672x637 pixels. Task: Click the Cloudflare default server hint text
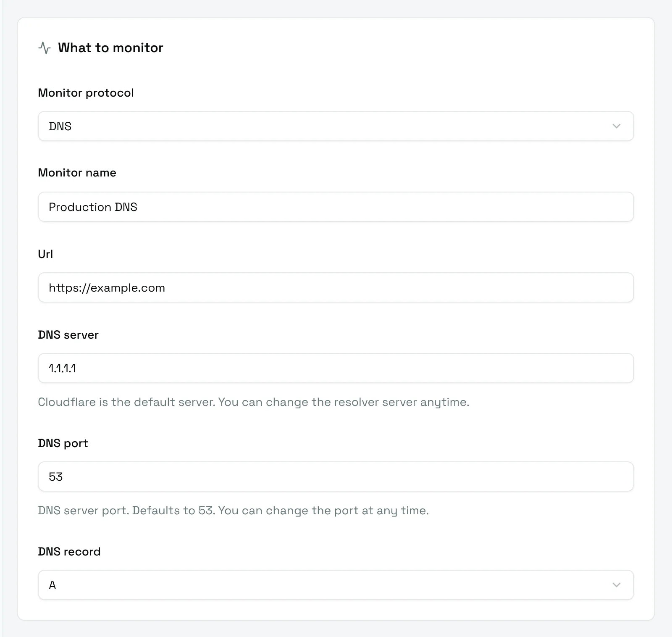(254, 402)
